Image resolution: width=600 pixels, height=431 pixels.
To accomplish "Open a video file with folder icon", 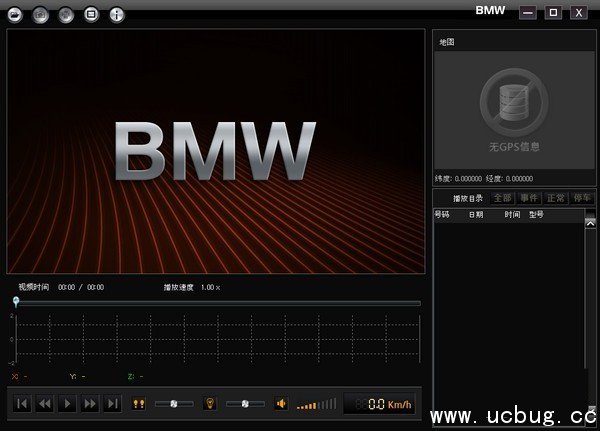I will [x=16, y=15].
